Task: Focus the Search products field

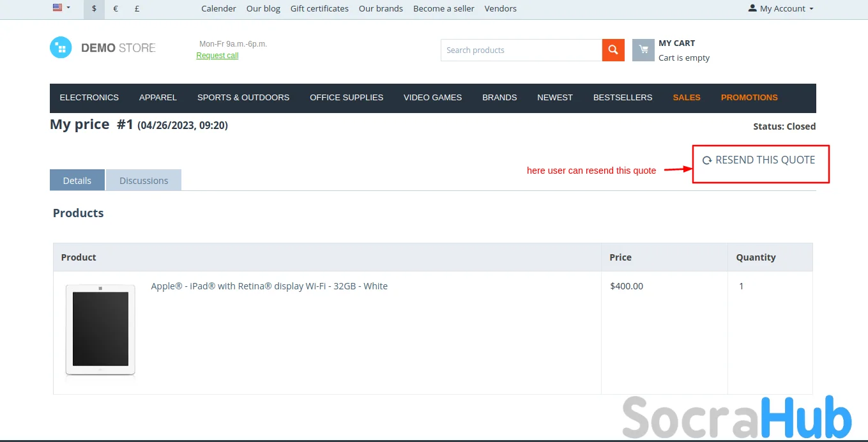Action: [521, 50]
